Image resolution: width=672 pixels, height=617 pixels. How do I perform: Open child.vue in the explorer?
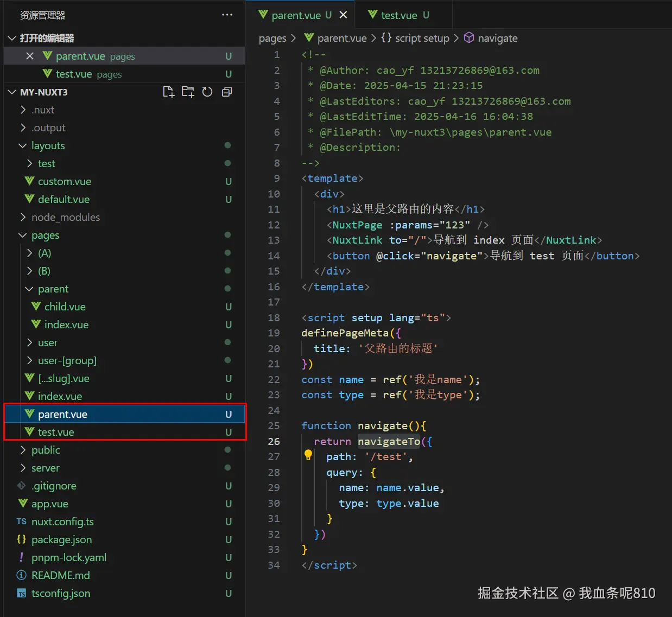coord(124,307)
